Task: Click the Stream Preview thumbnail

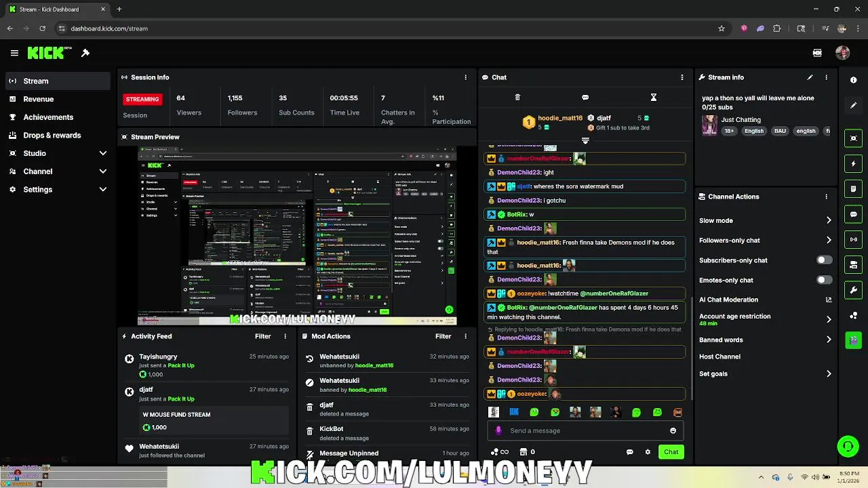Action: pyautogui.click(x=297, y=235)
